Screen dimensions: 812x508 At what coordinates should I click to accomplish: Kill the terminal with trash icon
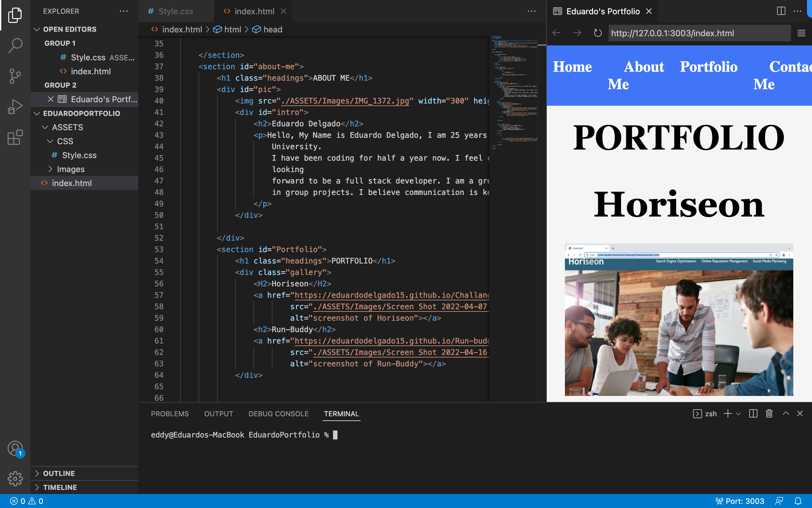click(x=769, y=414)
